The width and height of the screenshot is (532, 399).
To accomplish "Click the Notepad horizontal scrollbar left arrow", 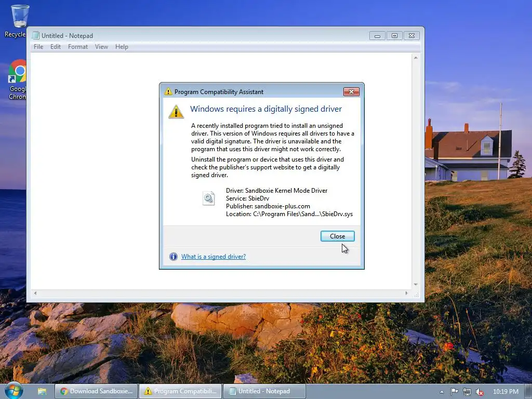I will click(x=35, y=293).
